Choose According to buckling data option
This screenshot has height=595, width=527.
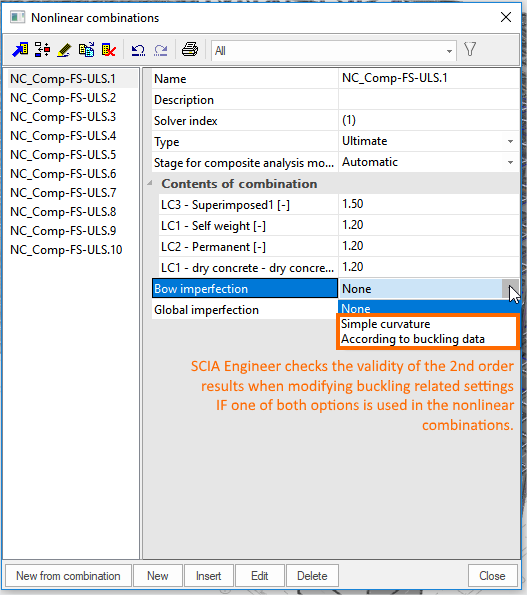[413, 339]
